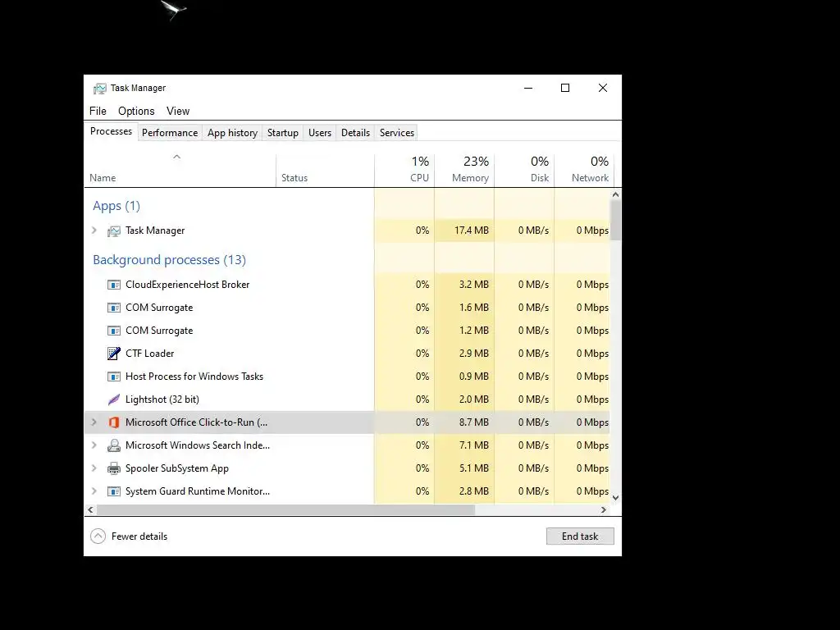
Task: Click the Spooler SubSystem App printer icon
Action: point(113,468)
